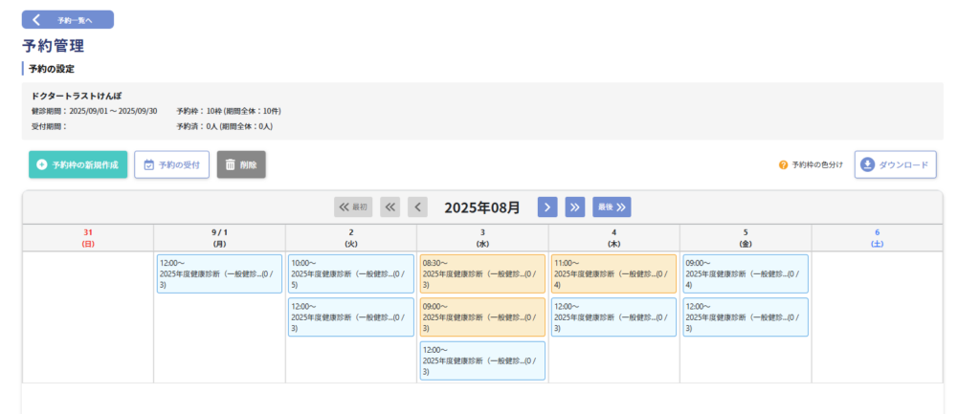980x414 pixels.
Task: Click Sunday 31 column header
Action: [88, 237]
